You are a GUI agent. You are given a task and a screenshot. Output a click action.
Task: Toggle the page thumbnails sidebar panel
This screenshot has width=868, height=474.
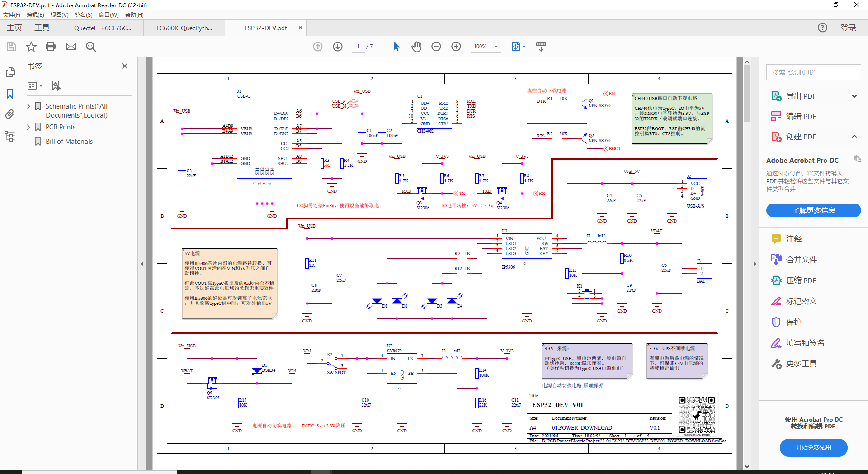(9, 72)
